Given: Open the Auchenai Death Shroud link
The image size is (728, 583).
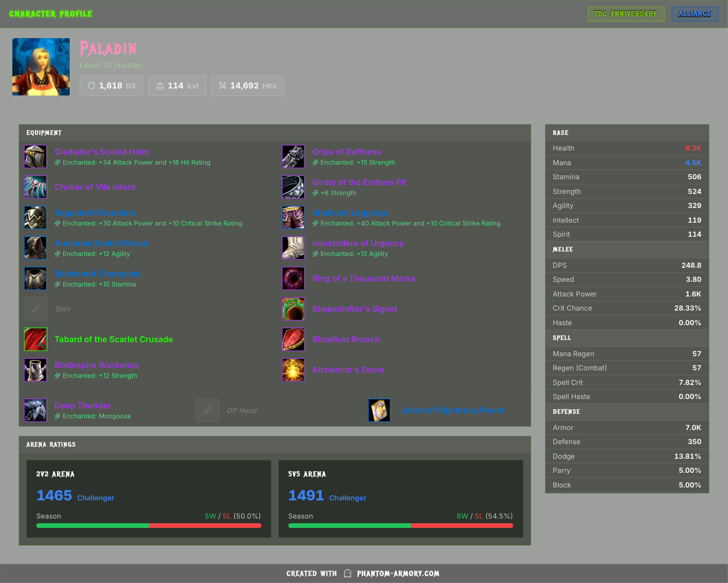Looking at the screenshot, I should pos(101,243).
